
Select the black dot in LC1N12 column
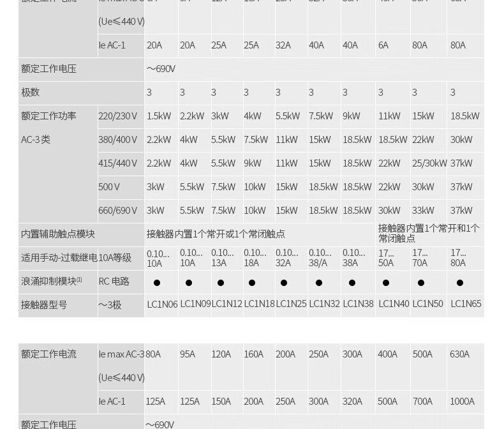click(x=221, y=282)
